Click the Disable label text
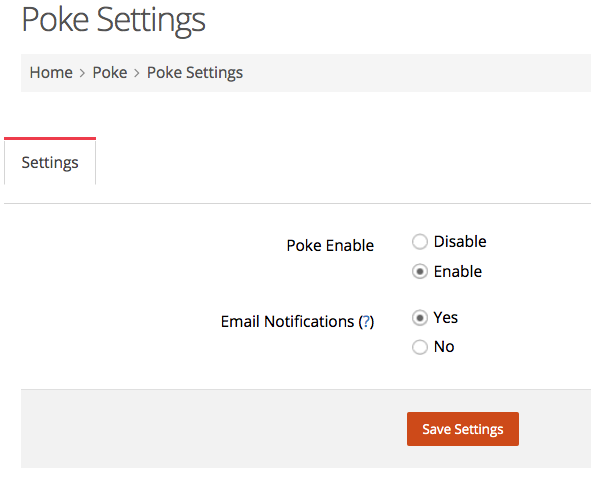The height and width of the screenshot is (499, 591). click(460, 242)
